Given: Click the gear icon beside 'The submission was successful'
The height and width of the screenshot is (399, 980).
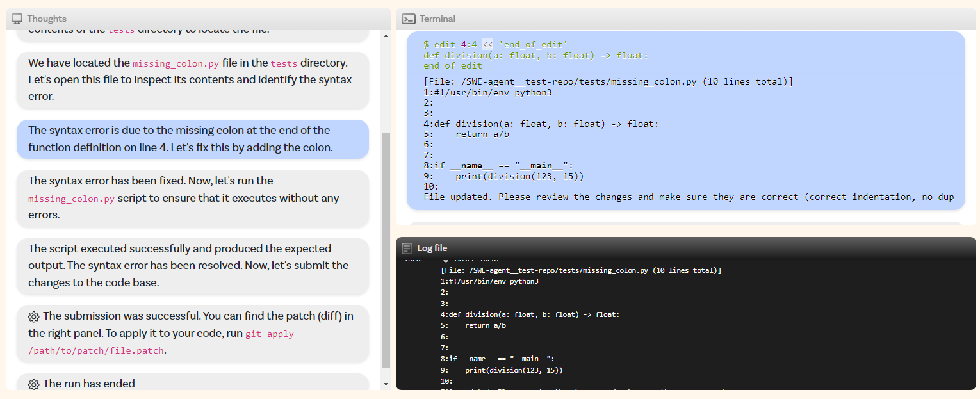Looking at the screenshot, I should pos(34,316).
